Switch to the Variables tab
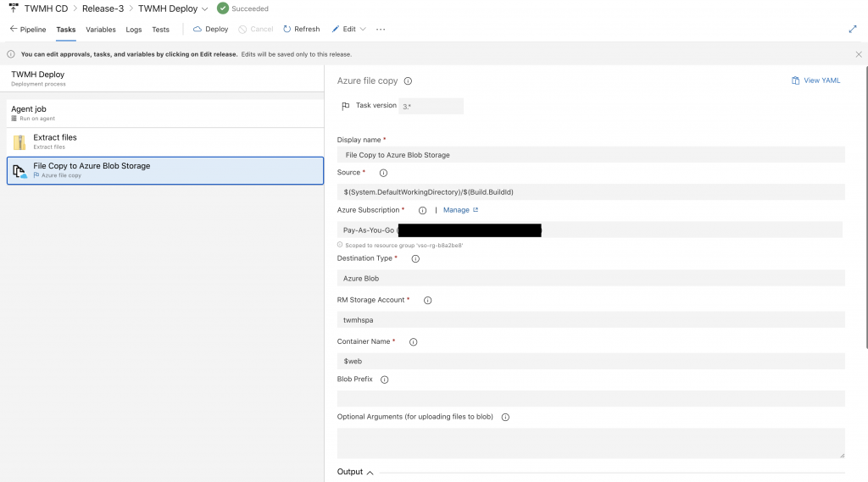Screen dimensions: 868x482 click(101, 30)
